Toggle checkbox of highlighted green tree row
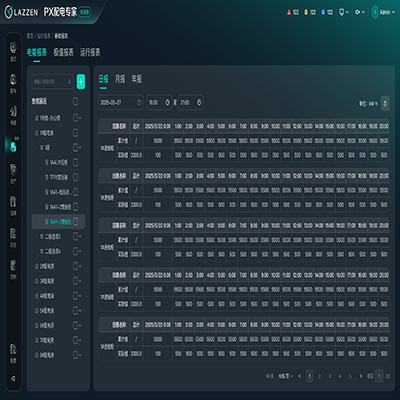This screenshot has width=400, height=400. tap(76, 221)
